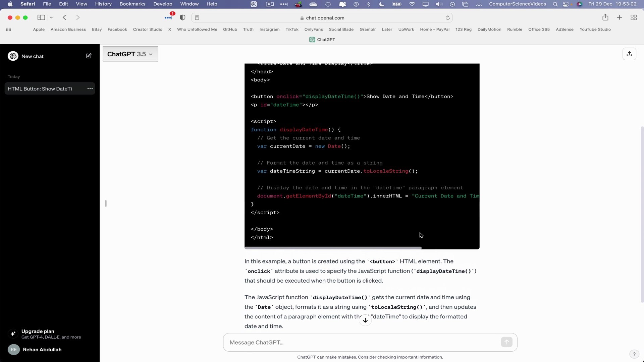Export the conversation using the share icon
Image resolution: width=644 pixels, height=362 pixels.
[629, 54]
